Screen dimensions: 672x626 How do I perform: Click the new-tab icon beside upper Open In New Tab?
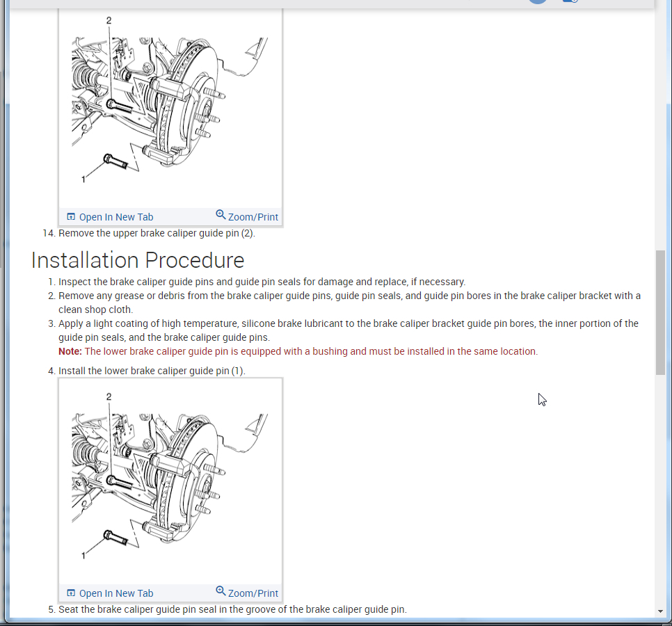[x=71, y=217]
